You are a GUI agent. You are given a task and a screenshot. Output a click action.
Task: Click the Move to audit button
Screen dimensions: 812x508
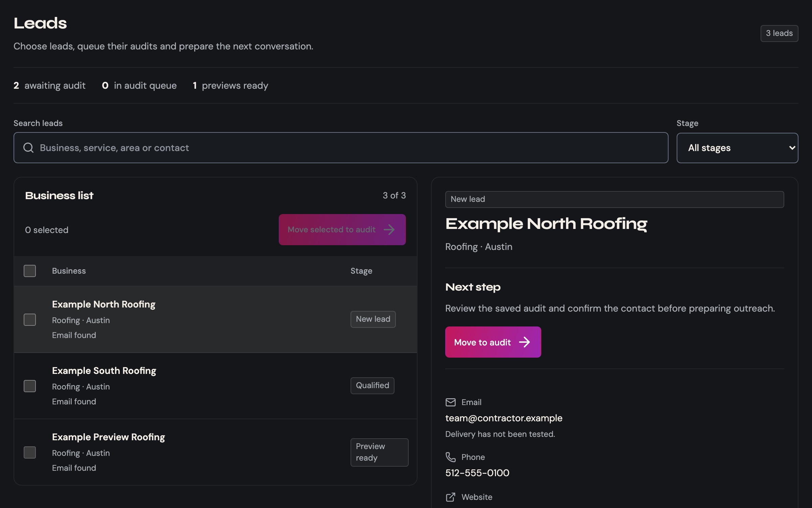tap(493, 342)
